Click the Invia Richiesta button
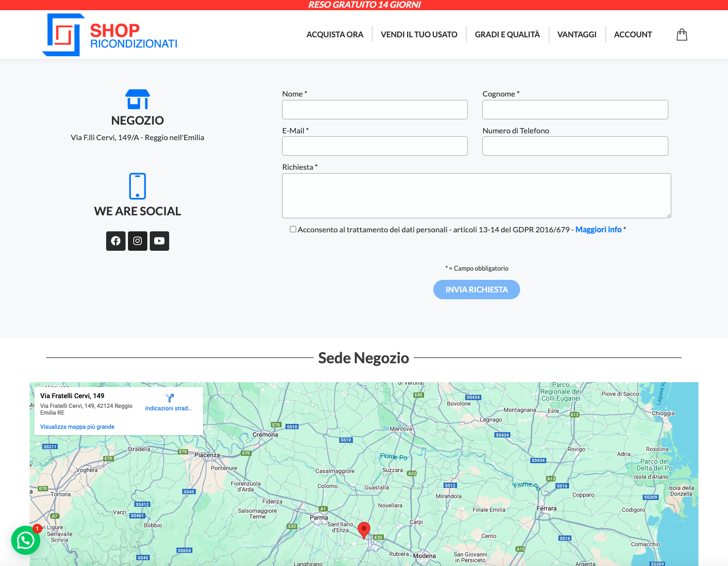This screenshot has width=728, height=566. (476, 289)
